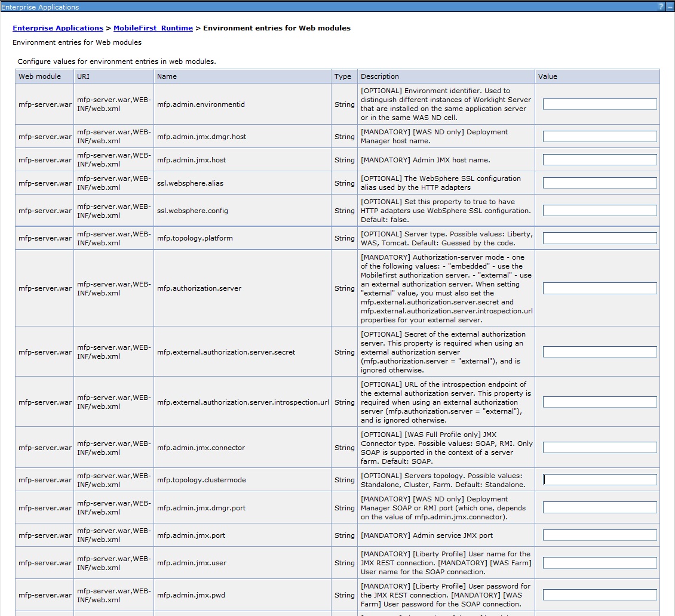
Task: Click "Configure values for environment entries" caption
Action: (116, 61)
